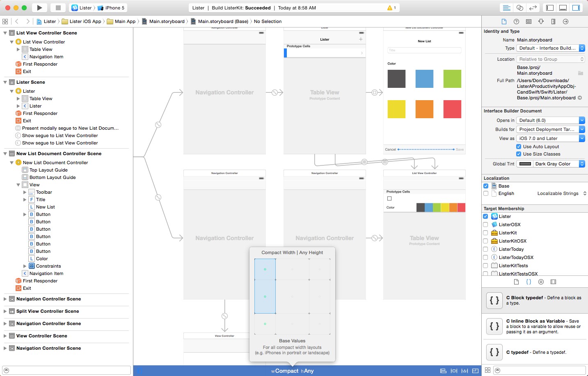
Task: Show the Object library
Action: tap(541, 282)
